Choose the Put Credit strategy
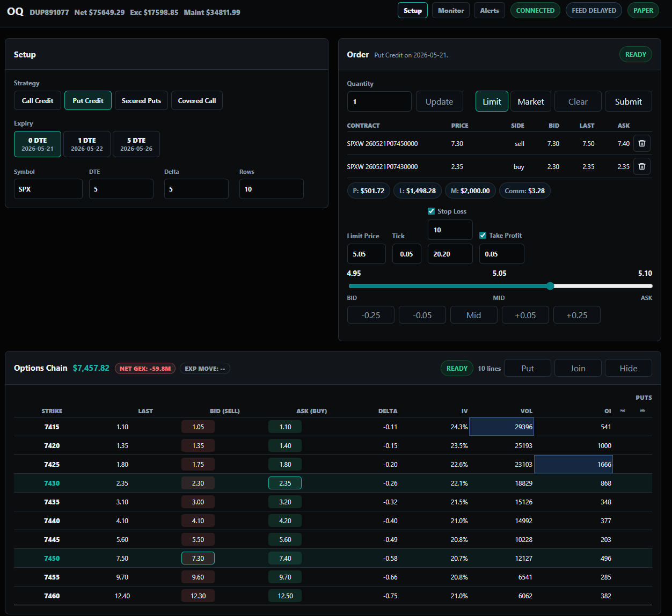 [x=88, y=100]
